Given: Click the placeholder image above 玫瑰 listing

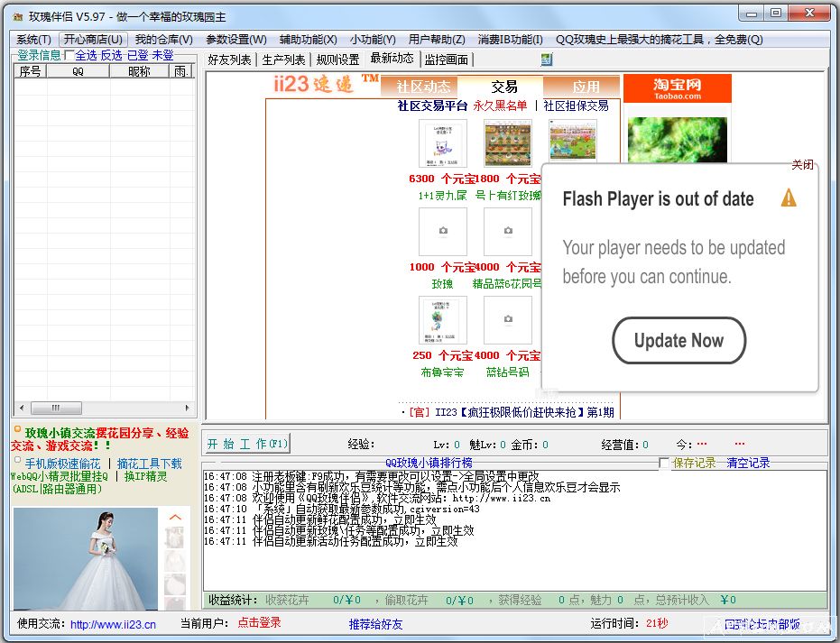Looking at the screenshot, I should [x=442, y=232].
